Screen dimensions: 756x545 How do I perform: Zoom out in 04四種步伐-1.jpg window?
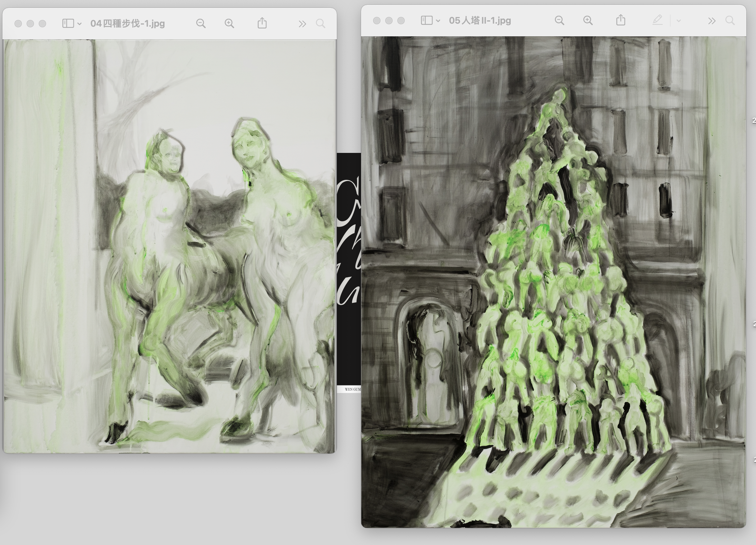pyautogui.click(x=201, y=23)
